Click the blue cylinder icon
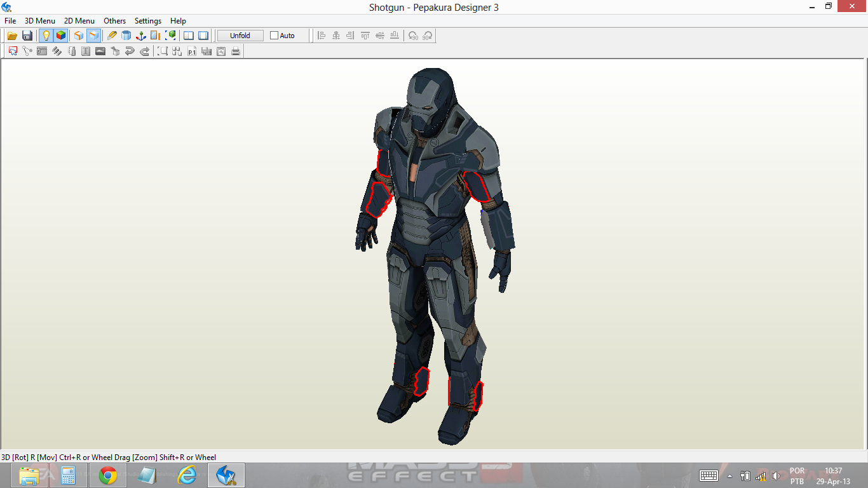Image resolution: width=868 pixels, height=488 pixels. [126, 36]
